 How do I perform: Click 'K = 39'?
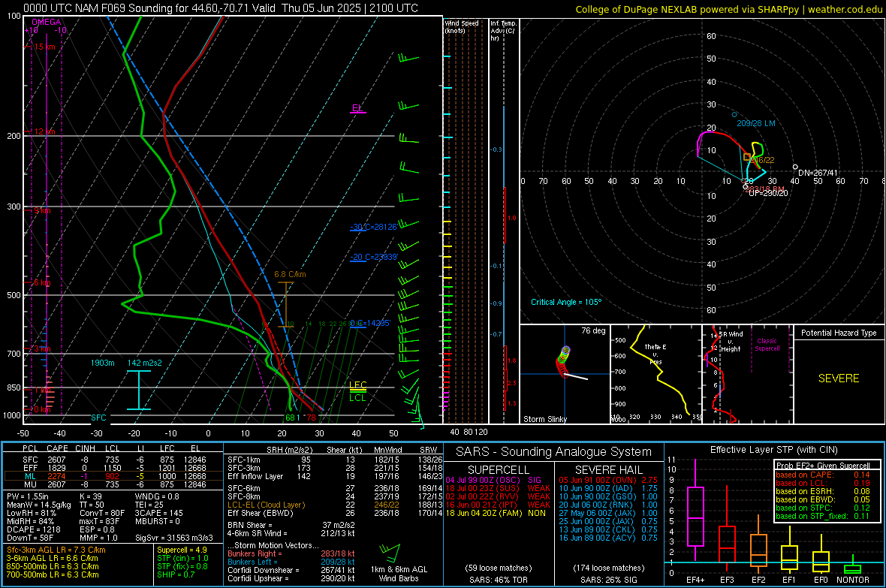pos(90,496)
